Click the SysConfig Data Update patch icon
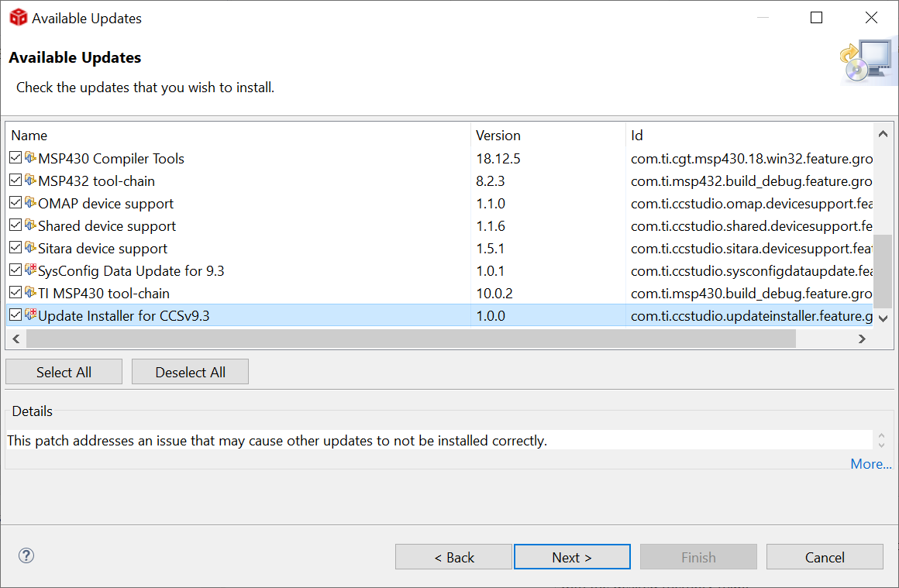 30,270
